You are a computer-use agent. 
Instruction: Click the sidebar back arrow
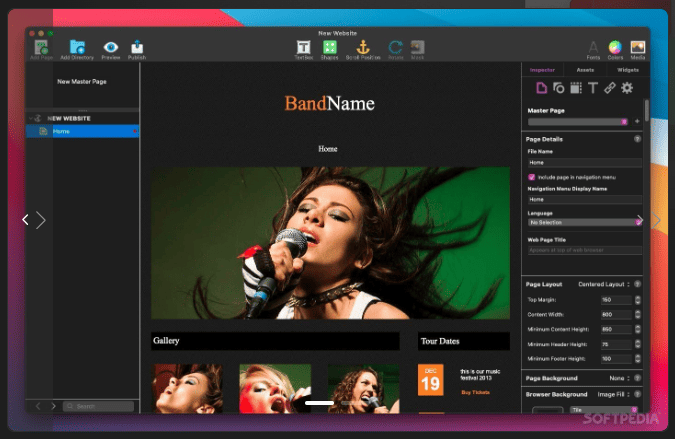(38, 406)
